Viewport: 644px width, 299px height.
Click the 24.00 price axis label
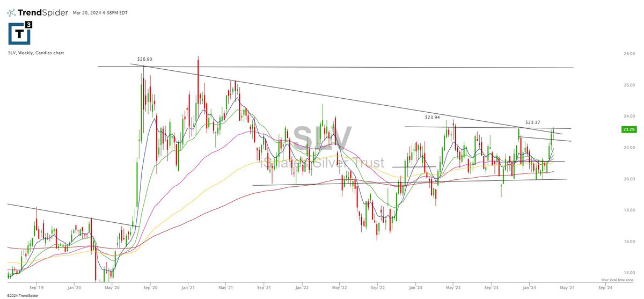click(629, 116)
